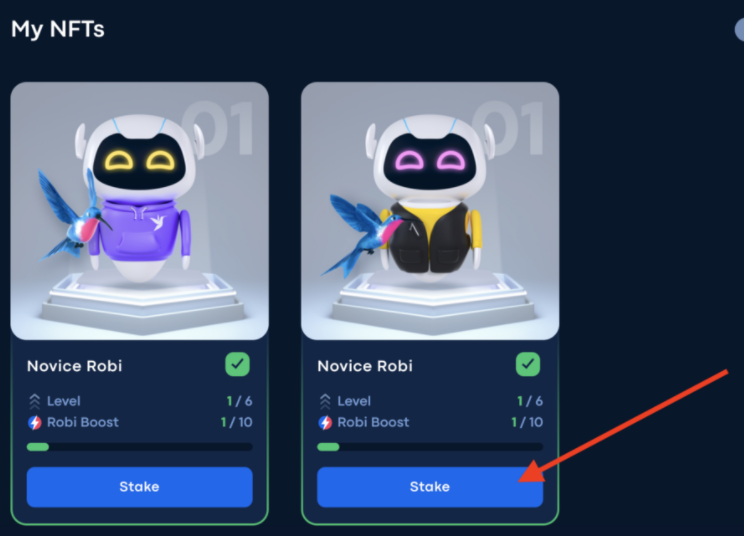Click the Level chevrons icon on first card
744x536 pixels.
[35, 401]
